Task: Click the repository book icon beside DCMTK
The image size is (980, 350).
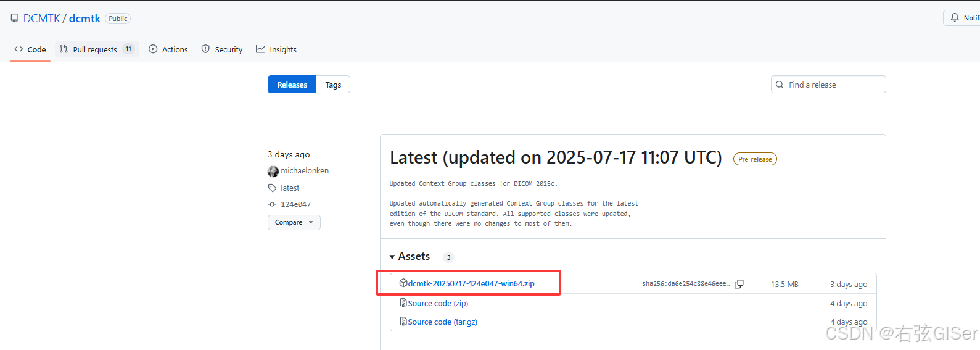Action: click(x=14, y=19)
